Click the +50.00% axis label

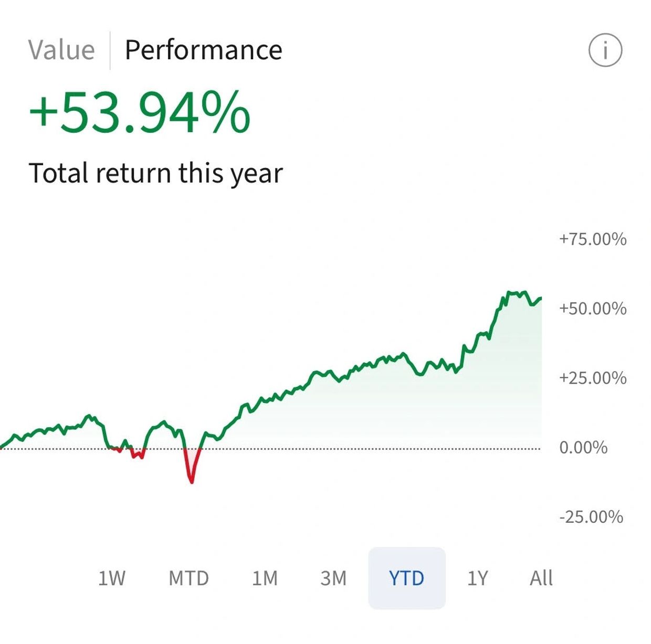(593, 309)
